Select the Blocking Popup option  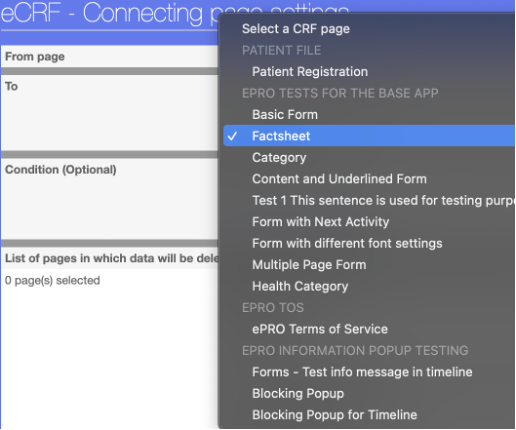369,393
